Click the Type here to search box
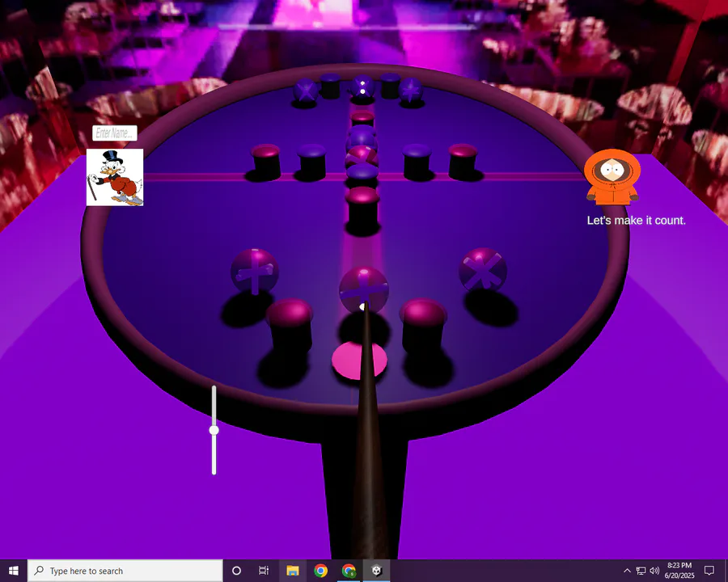This screenshot has width=728, height=582. 125,571
